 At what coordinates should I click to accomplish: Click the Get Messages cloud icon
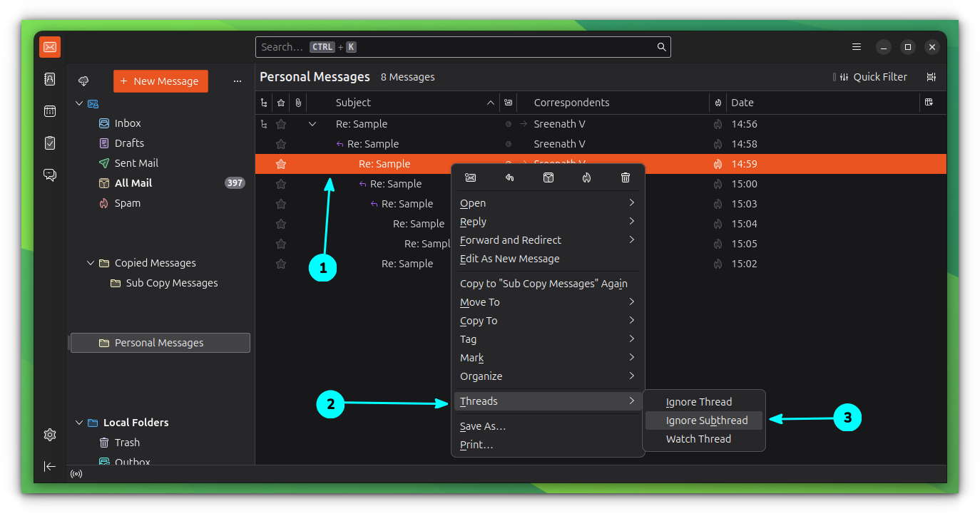(x=83, y=81)
